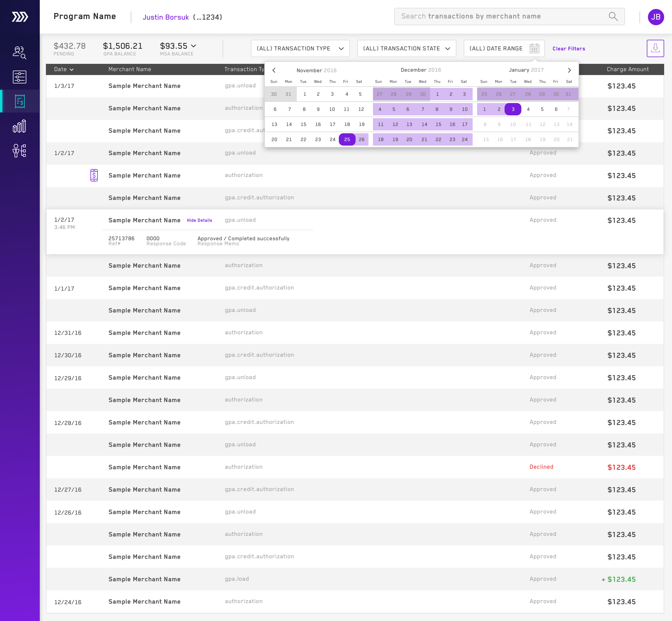The image size is (672, 621).
Task: Click response code 0000
Action: 153,238
